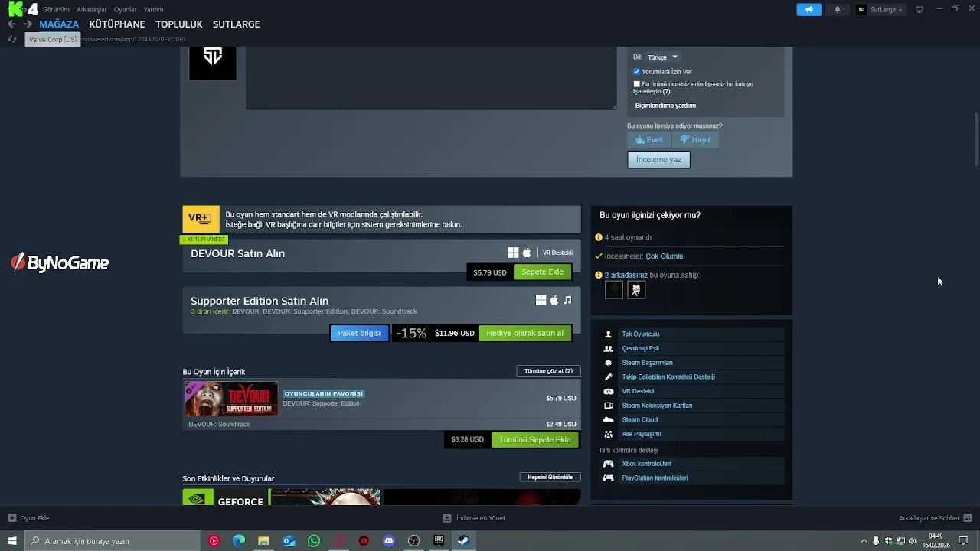The width and height of the screenshot is (980, 551).
Task: Open Arkadaşlar ve Sohbet panel
Action: pyautogui.click(x=935, y=518)
